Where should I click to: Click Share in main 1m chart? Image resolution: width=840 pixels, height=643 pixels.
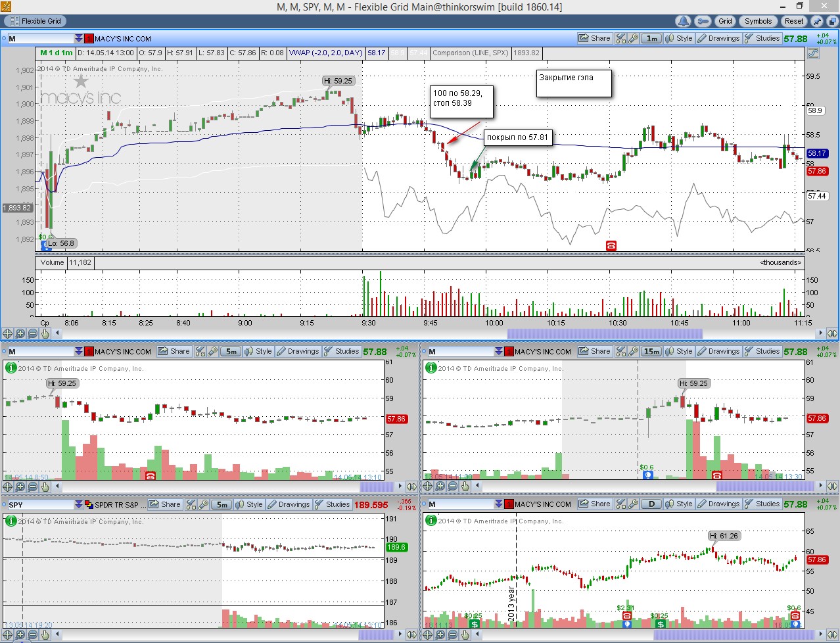coord(595,38)
